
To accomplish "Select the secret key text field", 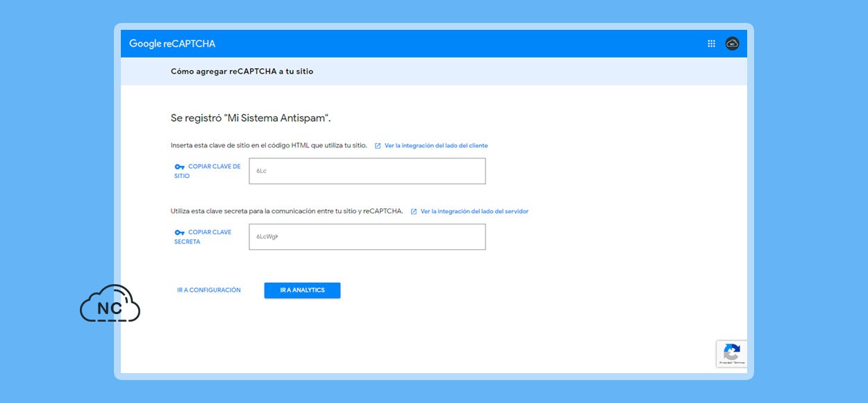I will tap(367, 237).
